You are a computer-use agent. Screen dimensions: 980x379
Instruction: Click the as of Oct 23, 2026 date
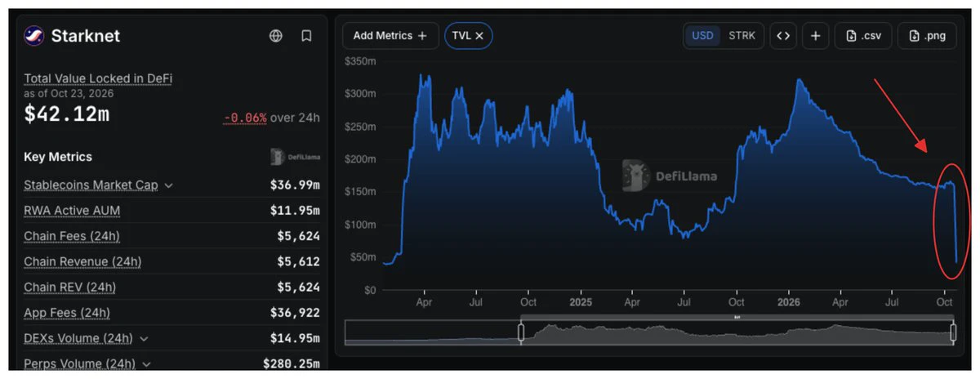pos(69,93)
